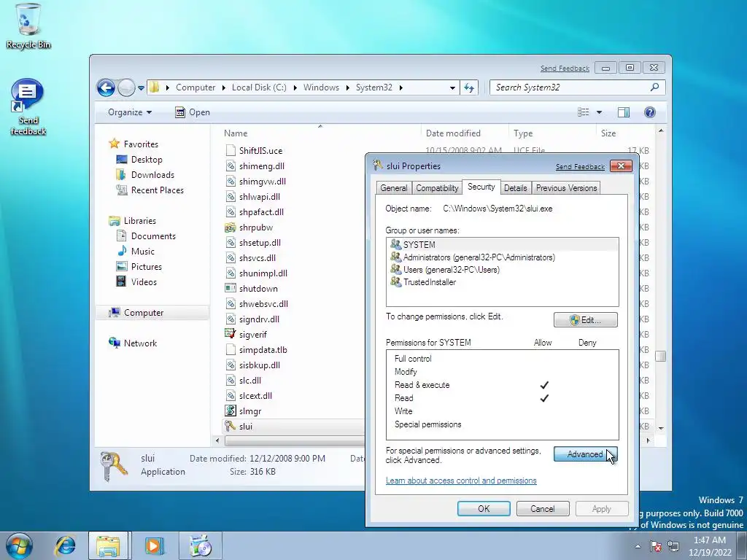Viewport: 747px width, 560px height.
Task: Open the Documents library
Action: 146,236
